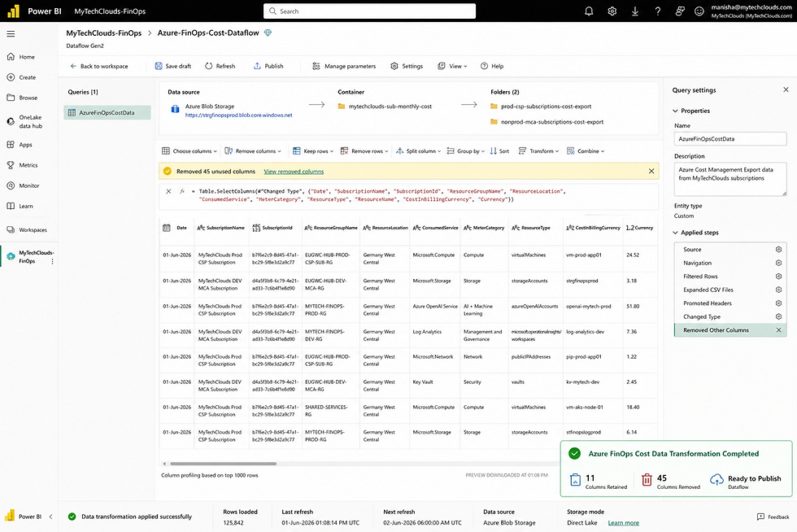The height and width of the screenshot is (532, 797).
Task: Click gear icon for Changed Type step
Action: coord(778,316)
